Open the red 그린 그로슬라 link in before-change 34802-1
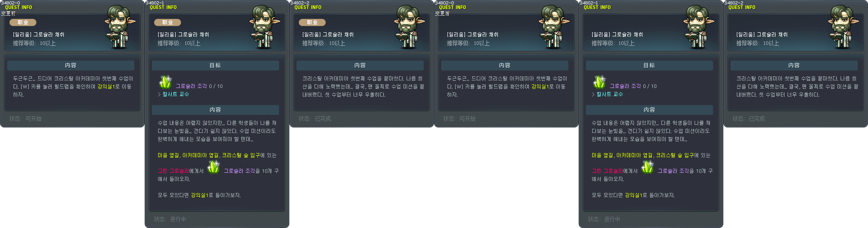868x228 pixels. 173,171
